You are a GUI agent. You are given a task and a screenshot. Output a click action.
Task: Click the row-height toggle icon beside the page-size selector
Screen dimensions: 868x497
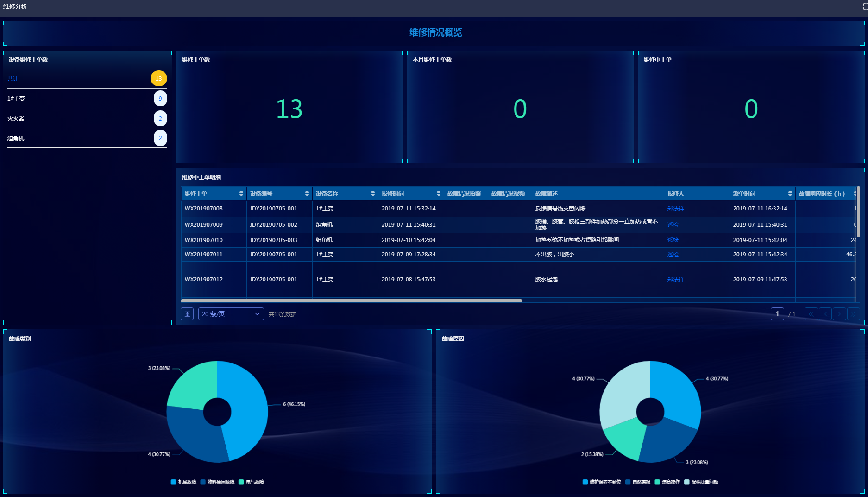pos(187,314)
